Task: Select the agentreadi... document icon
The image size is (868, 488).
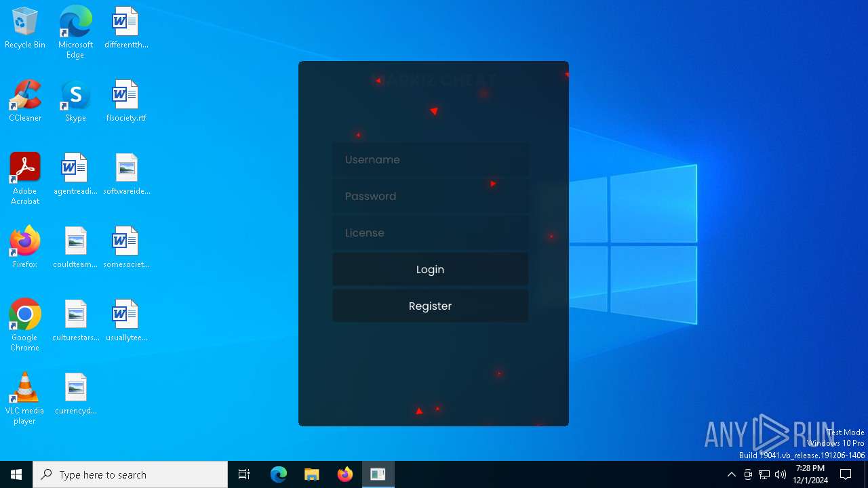Action: (75, 174)
